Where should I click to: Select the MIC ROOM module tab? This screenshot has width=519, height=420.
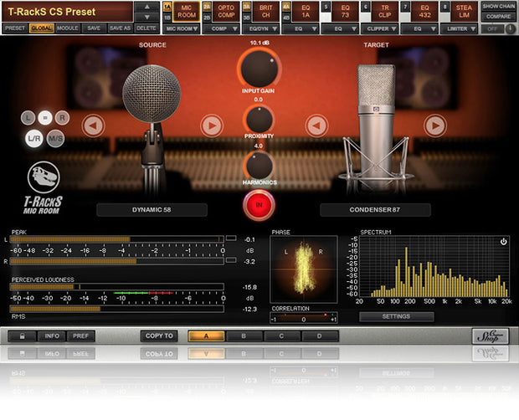[187, 12]
